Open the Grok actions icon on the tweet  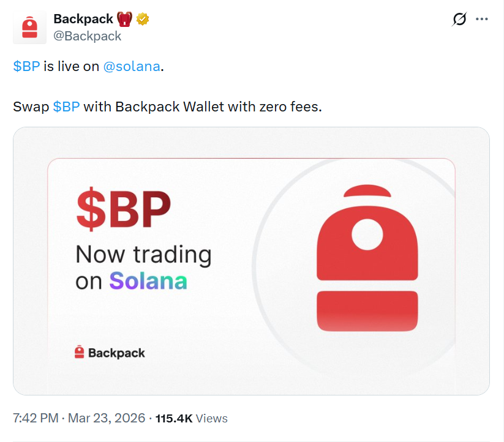[459, 20]
